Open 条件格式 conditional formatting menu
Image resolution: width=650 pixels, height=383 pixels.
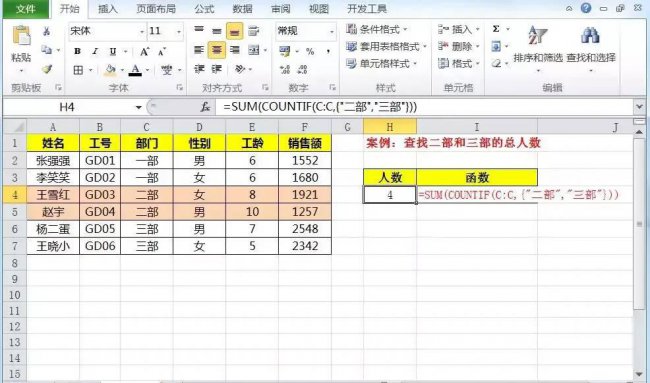(x=377, y=29)
